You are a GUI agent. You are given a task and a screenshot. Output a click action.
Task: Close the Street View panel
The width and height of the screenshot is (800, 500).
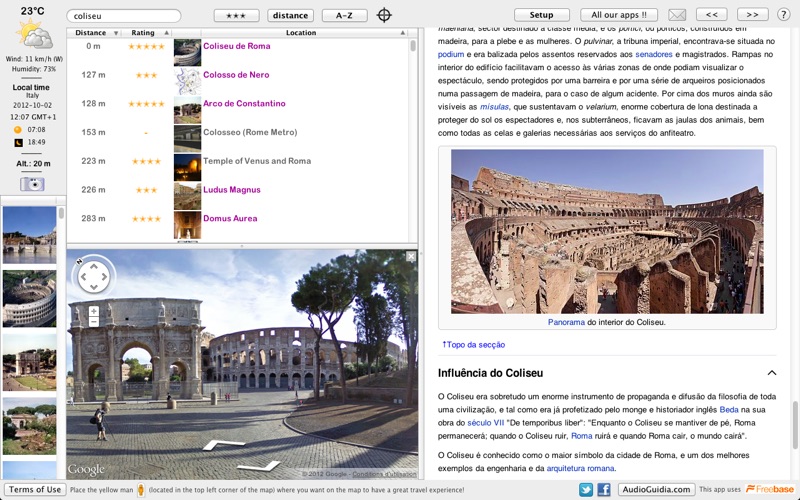point(411,257)
